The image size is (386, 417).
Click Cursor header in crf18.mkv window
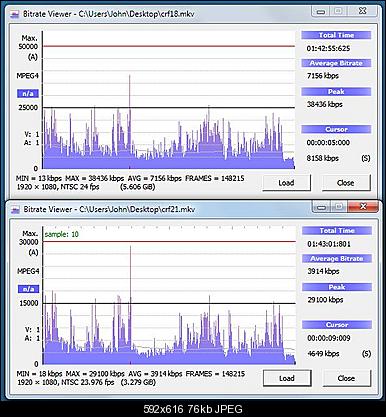(336, 129)
